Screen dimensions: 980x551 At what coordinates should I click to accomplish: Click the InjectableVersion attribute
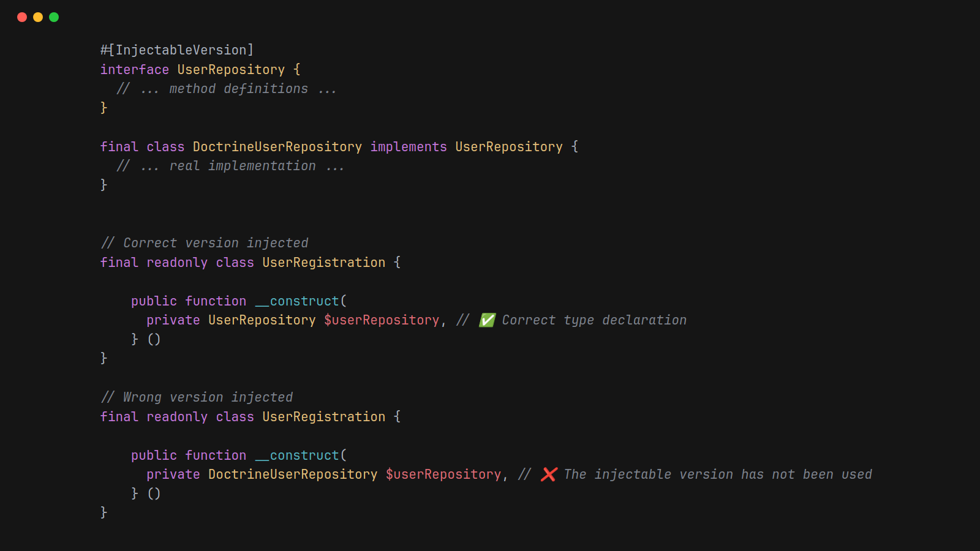click(x=178, y=50)
